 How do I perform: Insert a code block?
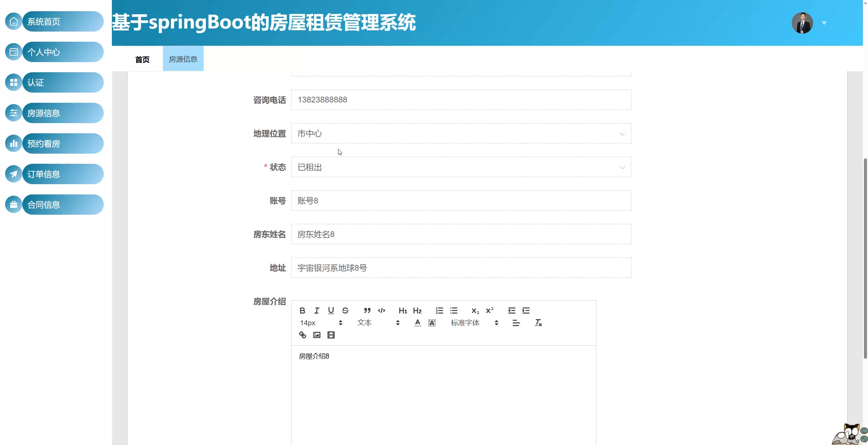[x=381, y=310]
